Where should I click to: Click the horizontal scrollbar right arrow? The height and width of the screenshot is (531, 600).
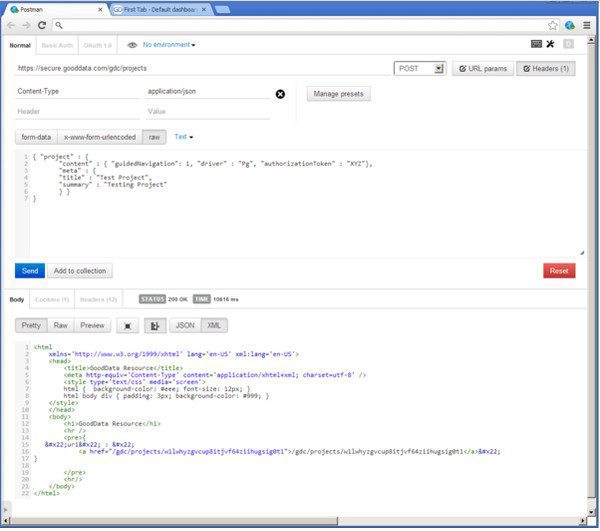(583, 521)
